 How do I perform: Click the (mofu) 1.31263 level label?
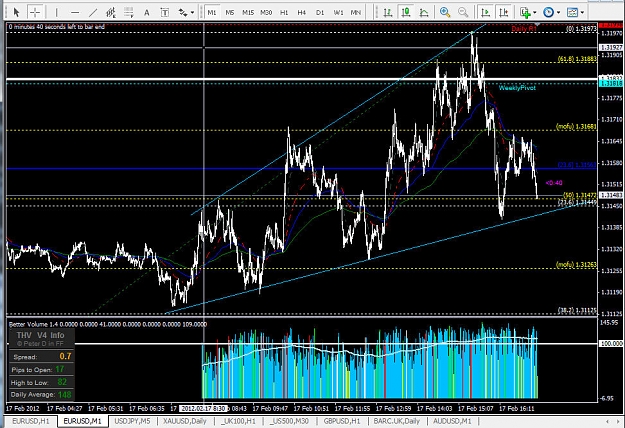point(576,265)
